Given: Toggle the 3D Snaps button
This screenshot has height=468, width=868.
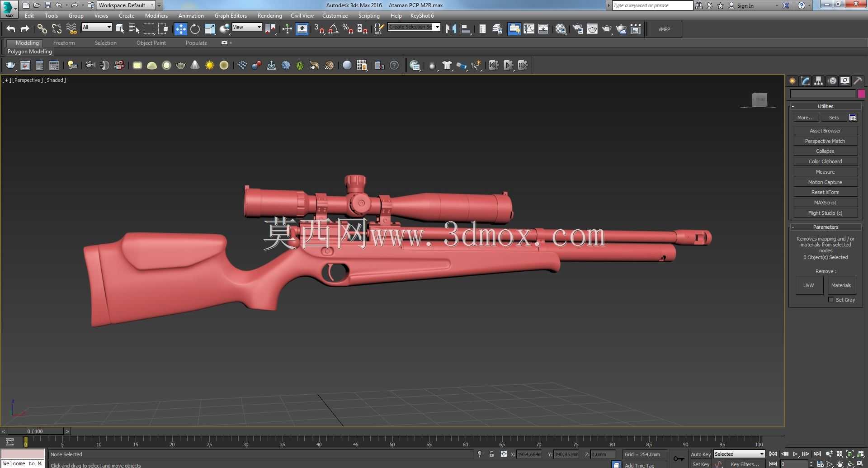Looking at the screenshot, I should (319, 29).
